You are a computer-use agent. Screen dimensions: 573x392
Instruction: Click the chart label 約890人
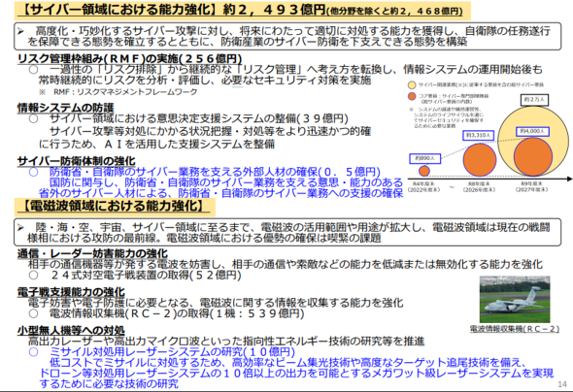pos(425,158)
